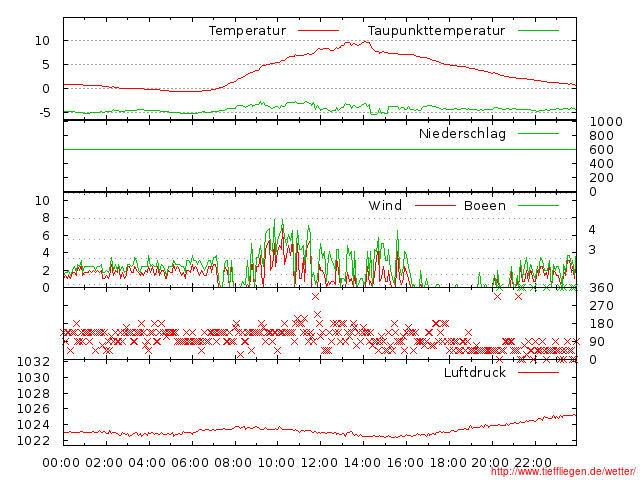Click the red Wind legend line

[x=435, y=206]
